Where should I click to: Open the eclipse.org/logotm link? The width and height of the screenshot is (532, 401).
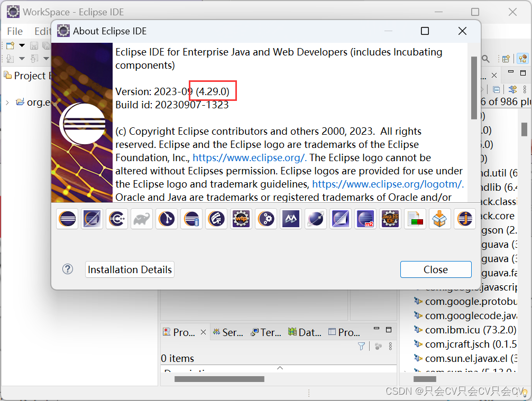[x=388, y=184]
